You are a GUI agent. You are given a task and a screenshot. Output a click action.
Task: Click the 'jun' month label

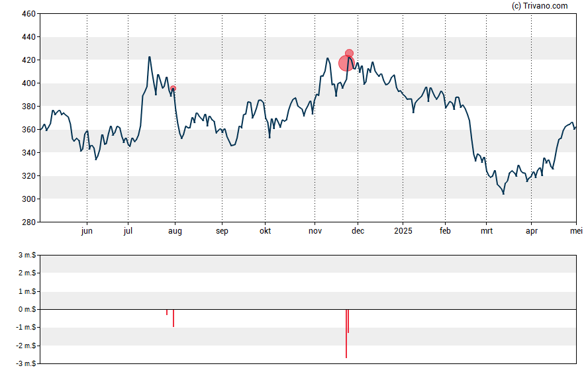coord(87,230)
